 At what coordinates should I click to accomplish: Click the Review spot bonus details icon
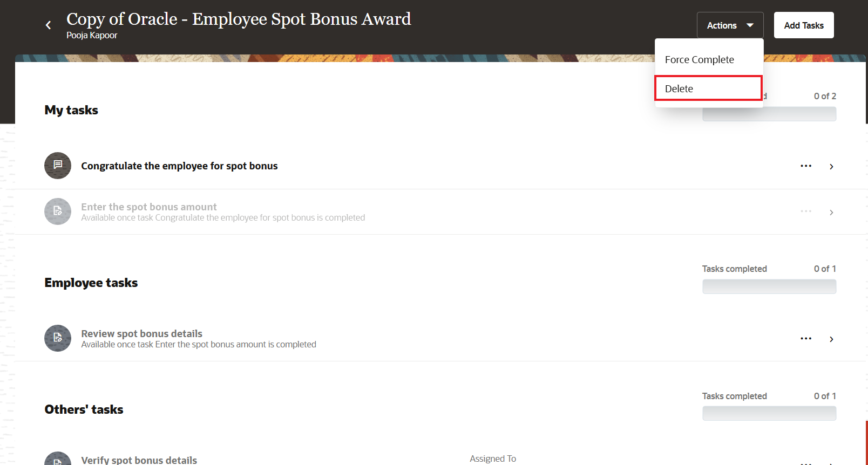pyautogui.click(x=58, y=338)
